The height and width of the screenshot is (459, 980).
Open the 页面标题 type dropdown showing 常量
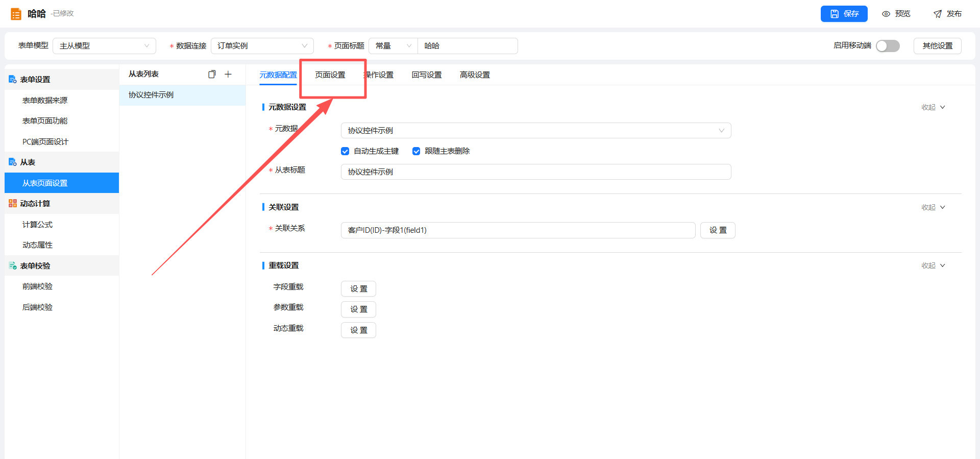pyautogui.click(x=393, y=46)
